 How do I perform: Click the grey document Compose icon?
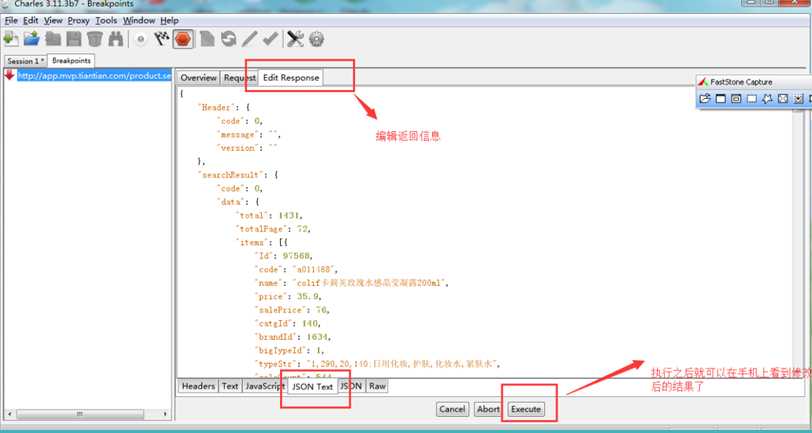point(207,39)
